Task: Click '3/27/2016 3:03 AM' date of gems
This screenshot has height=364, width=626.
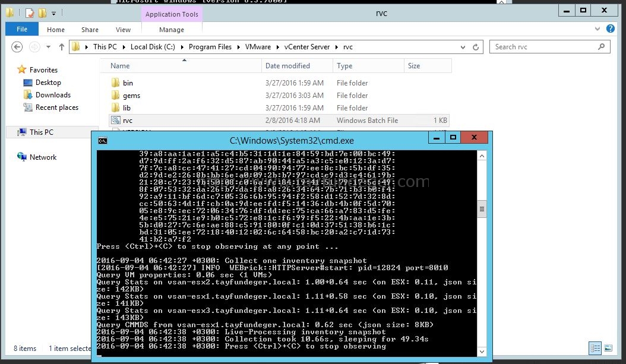Action: pyautogui.click(x=294, y=96)
